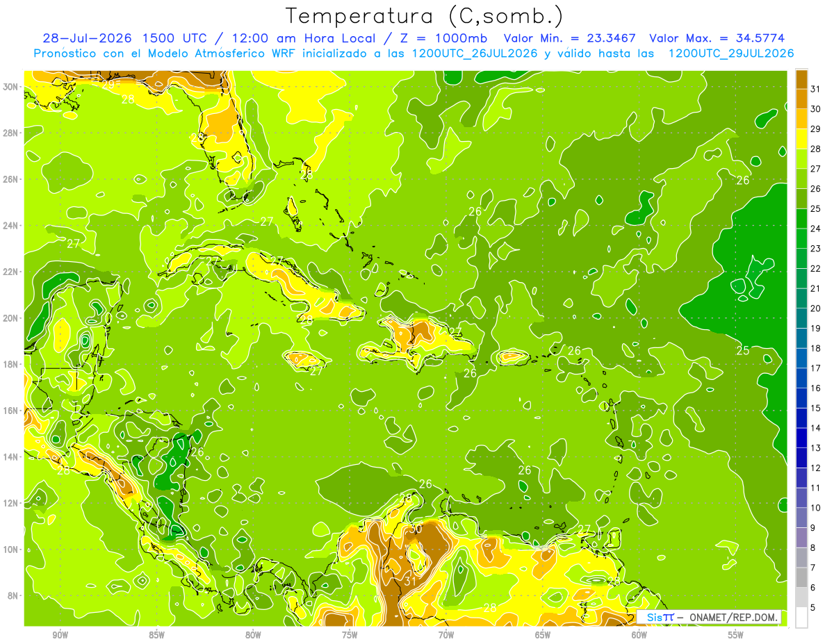Click the color scale label "18"

click(x=816, y=348)
